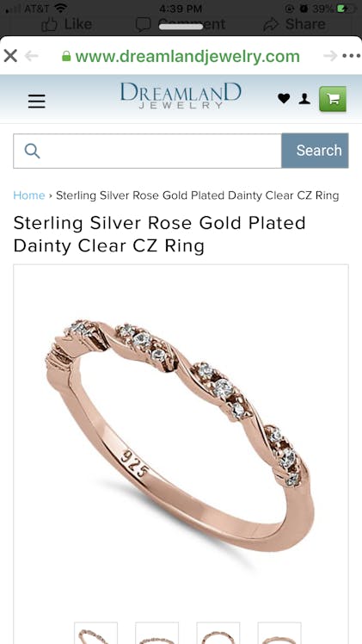This screenshot has width=362, height=644.
Task: Select the fourth ring thumbnail
Action: [x=279, y=633]
